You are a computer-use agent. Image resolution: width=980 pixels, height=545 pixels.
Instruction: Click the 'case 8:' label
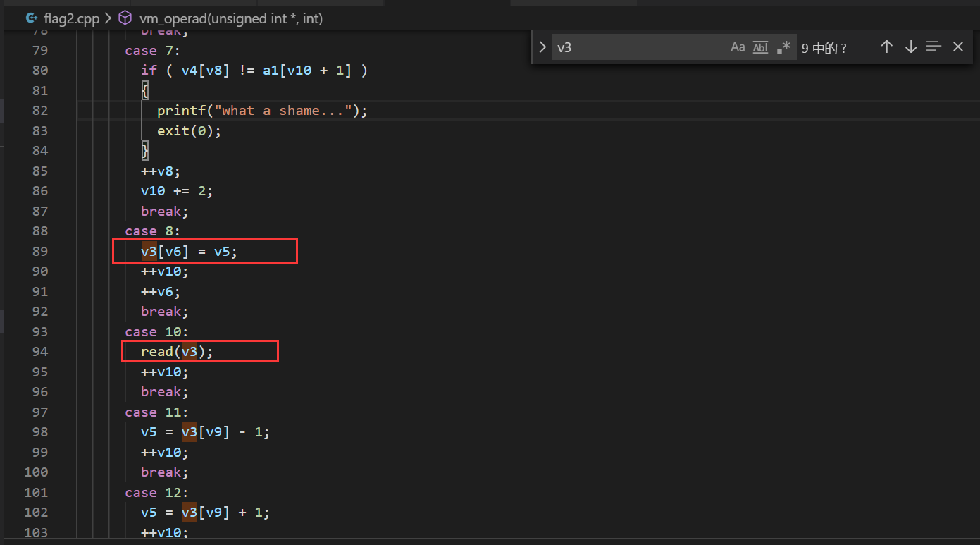(x=153, y=231)
